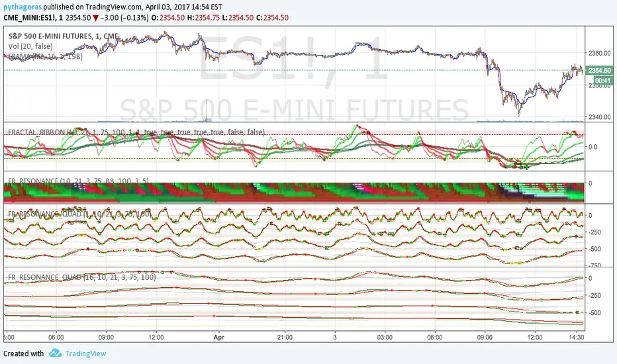Click the Created with footer text
Viewport: 617px width, 364px height.
pos(24,353)
